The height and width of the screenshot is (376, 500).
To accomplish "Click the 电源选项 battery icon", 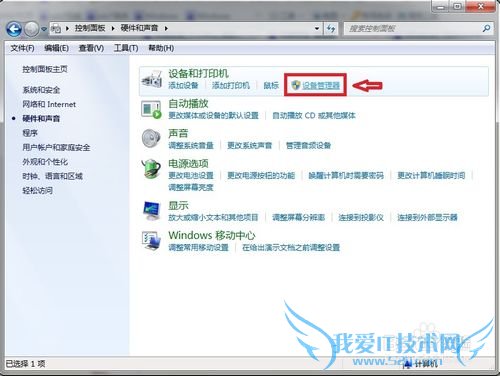I will pos(152,169).
